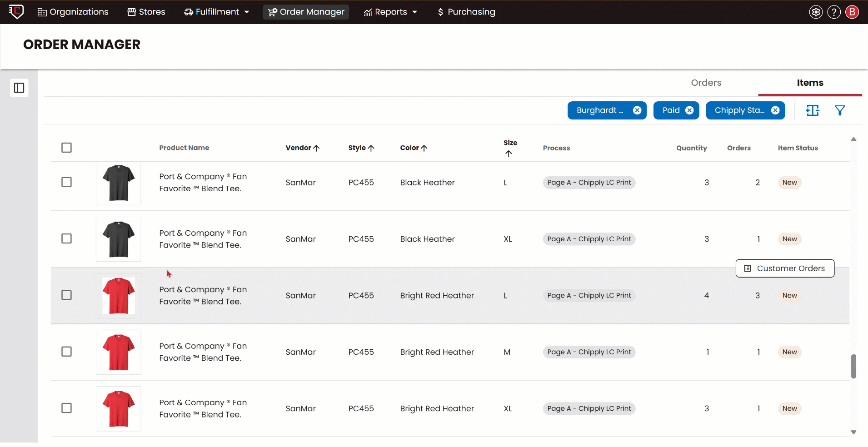Open the filter funnel icon

(x=840, y=110)
